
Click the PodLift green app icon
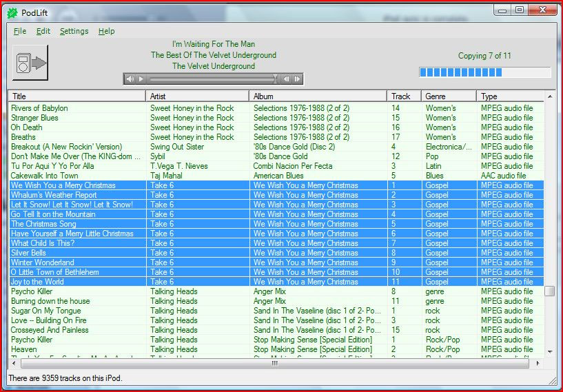pos(12,13)
